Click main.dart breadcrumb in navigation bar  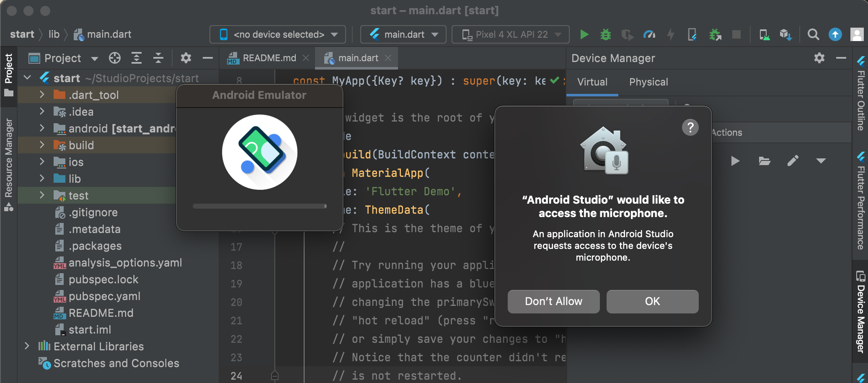[103, 34]
